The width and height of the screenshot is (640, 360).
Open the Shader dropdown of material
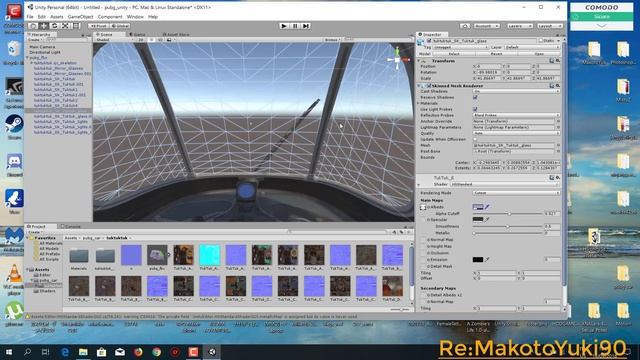coord(504,184)
